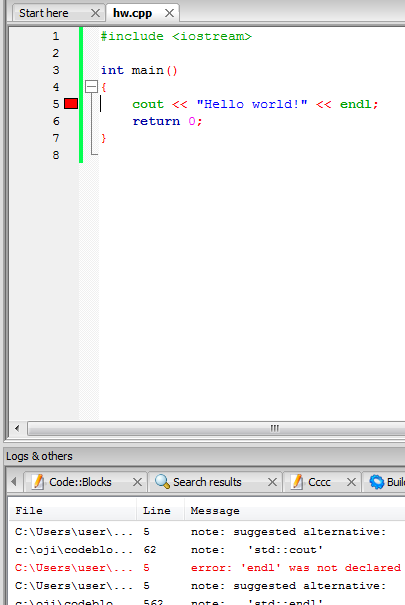405x605 pixels.
Task: Click the magnifier icon on Search results tab
Action: point(162,482)
